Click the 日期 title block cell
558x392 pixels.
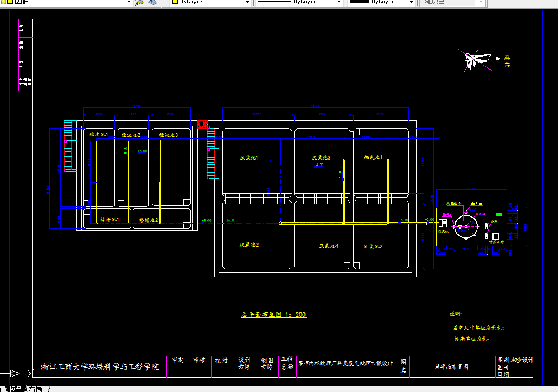click(x=503, y=374)
